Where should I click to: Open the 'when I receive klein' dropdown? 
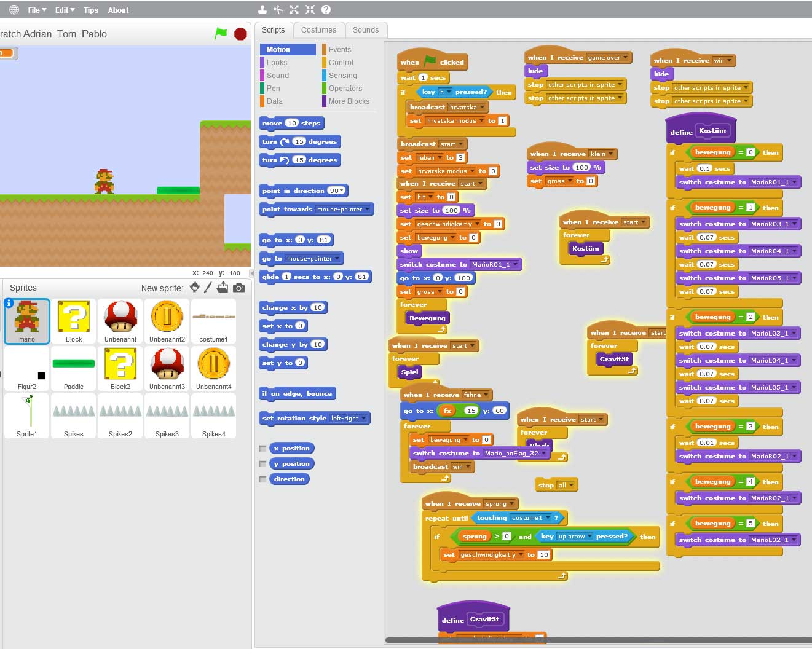(x=610, y=154)
